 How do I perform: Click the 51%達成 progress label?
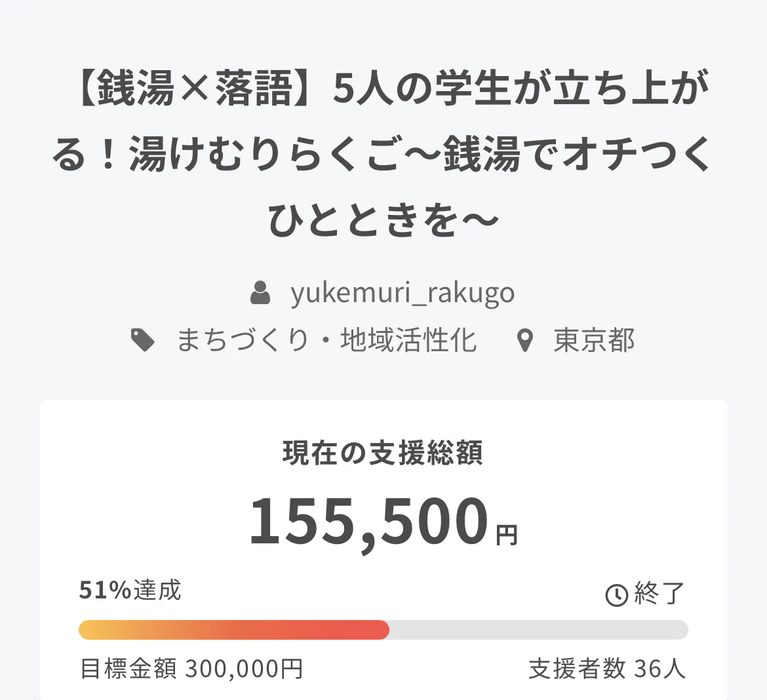click(130, 590)
